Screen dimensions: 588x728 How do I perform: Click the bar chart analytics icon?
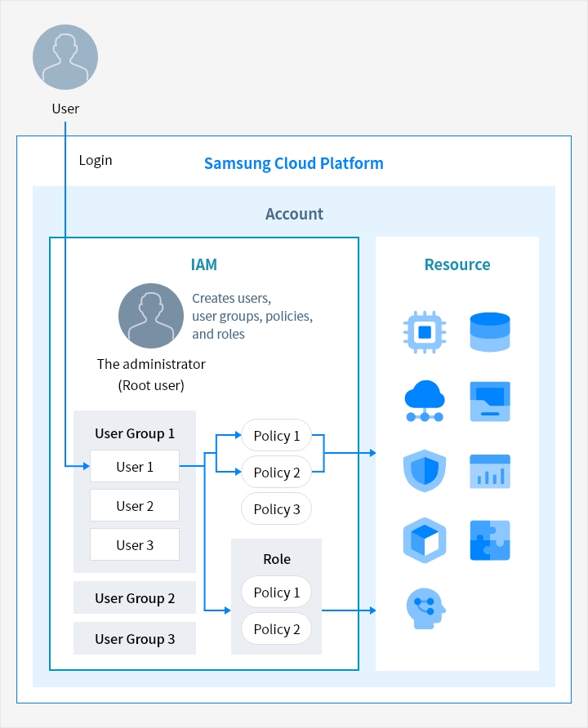[x=490, y=471]
